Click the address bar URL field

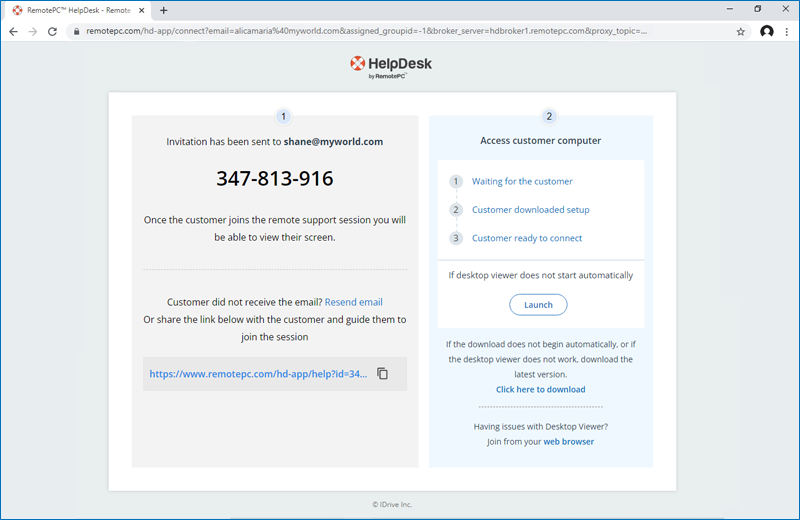point(400,31)
